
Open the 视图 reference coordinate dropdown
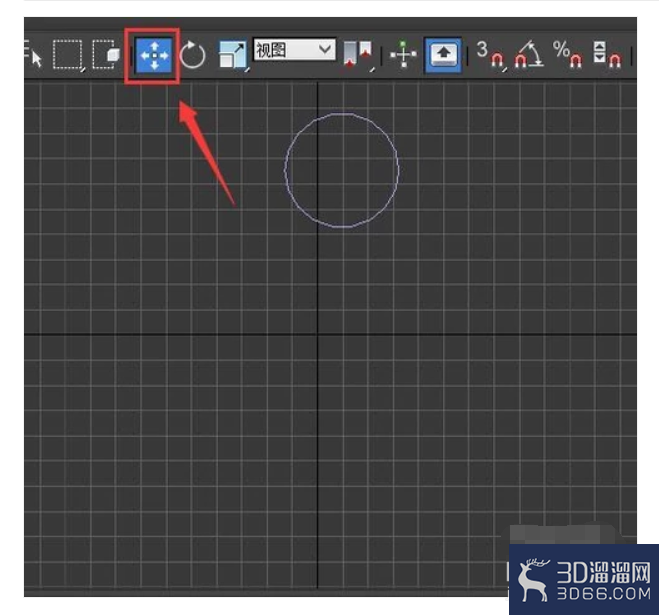[294, 50]
